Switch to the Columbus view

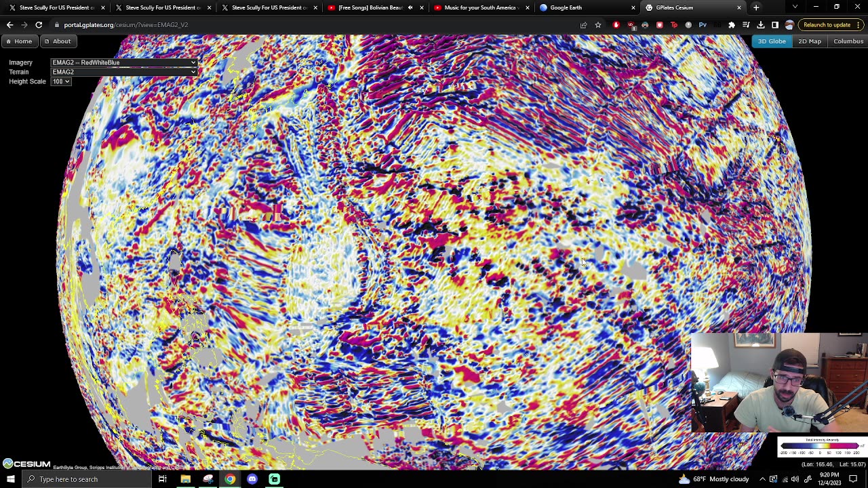coord(848,41)
